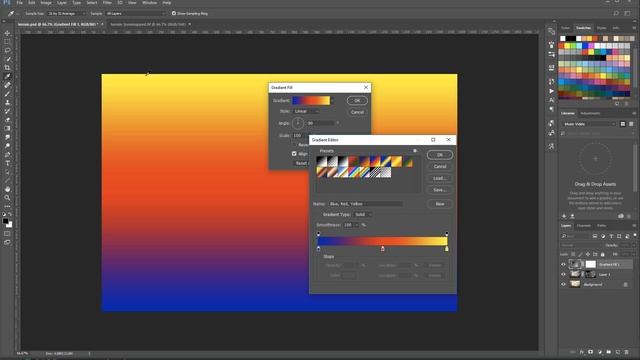This screenshot has width=640, height=360.
Task: Click Cancel in the Gradient Fill dialog
Action: click(357, 112)
